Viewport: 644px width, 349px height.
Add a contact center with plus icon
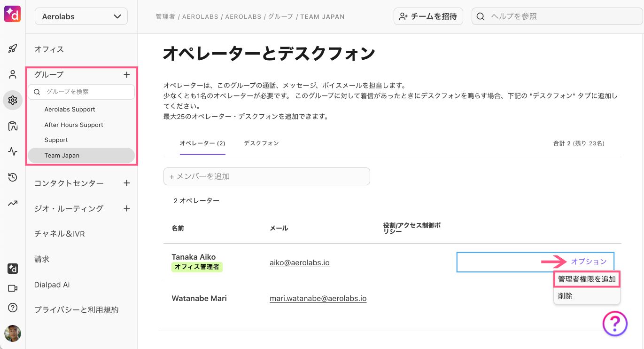(x=126, y=183)
